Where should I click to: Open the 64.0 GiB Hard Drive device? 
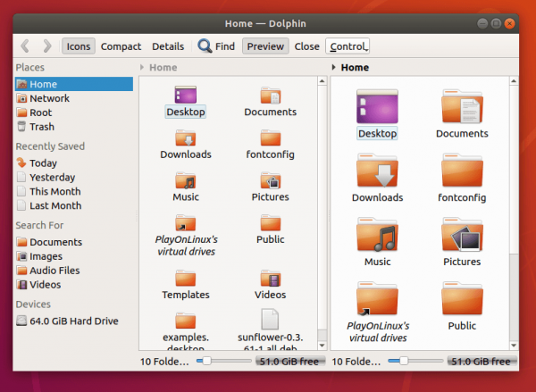(x=74, y=321)
